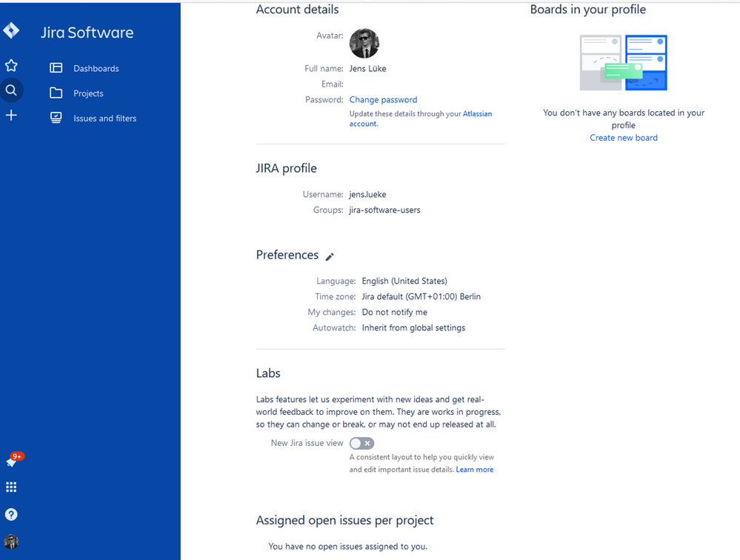Open the profile avatar in the sidebar
The image size is (740, 560).
[11, 541]
